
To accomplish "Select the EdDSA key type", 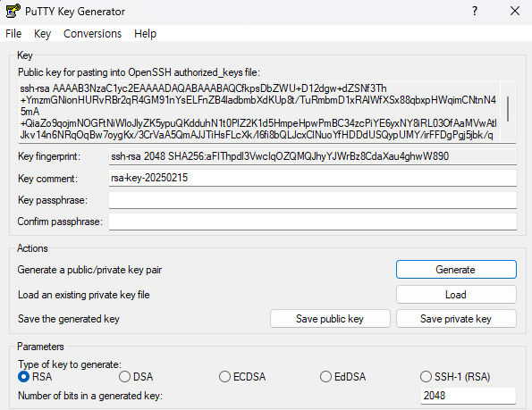I will pos(342,376).
